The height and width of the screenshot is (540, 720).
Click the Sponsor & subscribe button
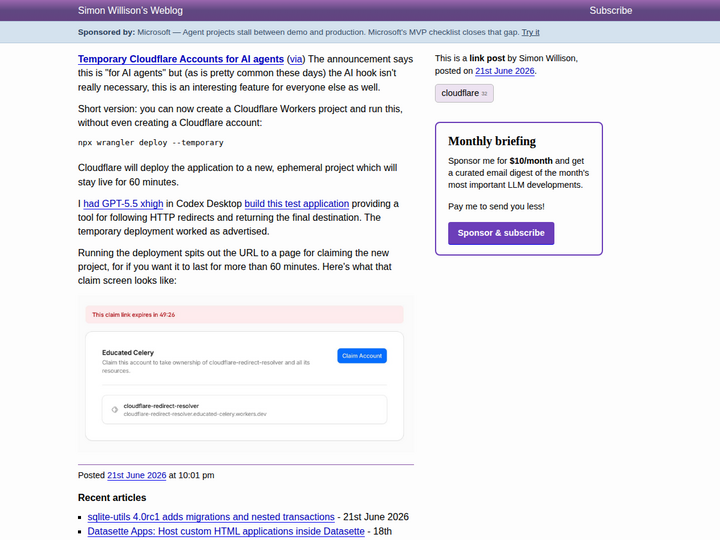(501, 233)
